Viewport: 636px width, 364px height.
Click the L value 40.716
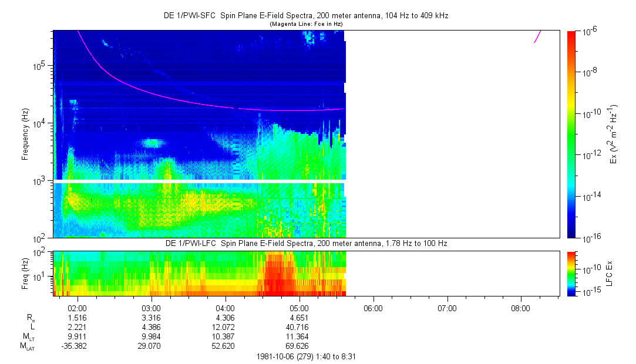(x=300, y=327)
